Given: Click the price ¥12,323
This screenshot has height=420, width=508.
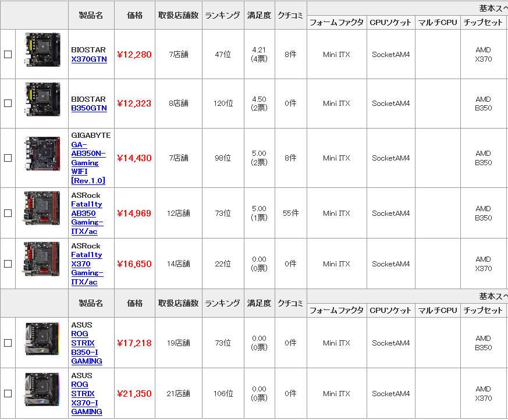Looking at the screenshot, I should point(134,104).
